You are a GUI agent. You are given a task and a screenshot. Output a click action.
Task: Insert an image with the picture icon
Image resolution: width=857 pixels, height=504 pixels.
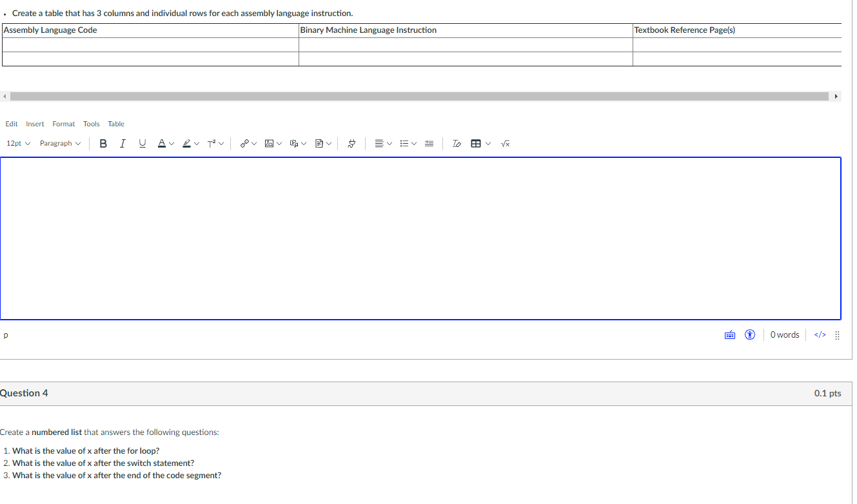pyautogui.click(x=270, y=143)
